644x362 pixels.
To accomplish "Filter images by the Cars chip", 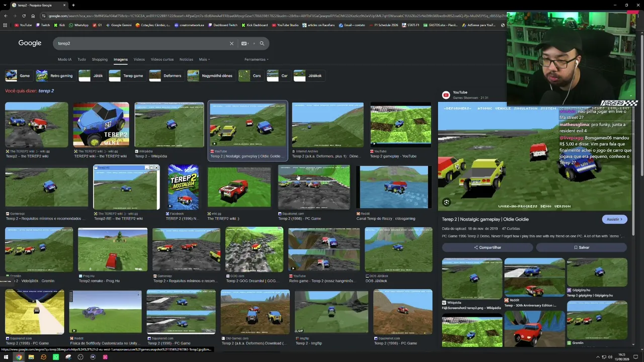I will (x=251, y=76).
